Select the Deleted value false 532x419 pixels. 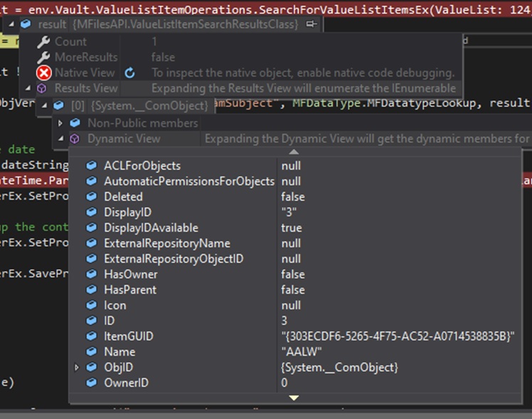293,196
